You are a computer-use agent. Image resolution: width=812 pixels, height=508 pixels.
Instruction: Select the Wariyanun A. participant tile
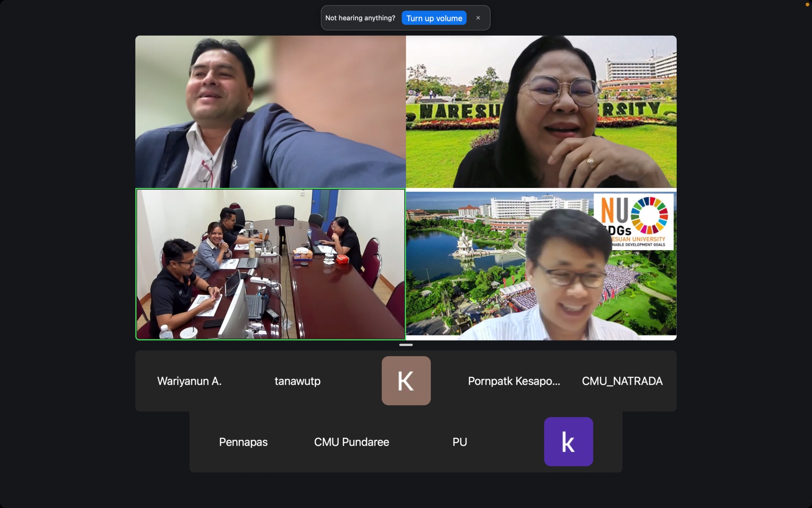click(189, 381)
